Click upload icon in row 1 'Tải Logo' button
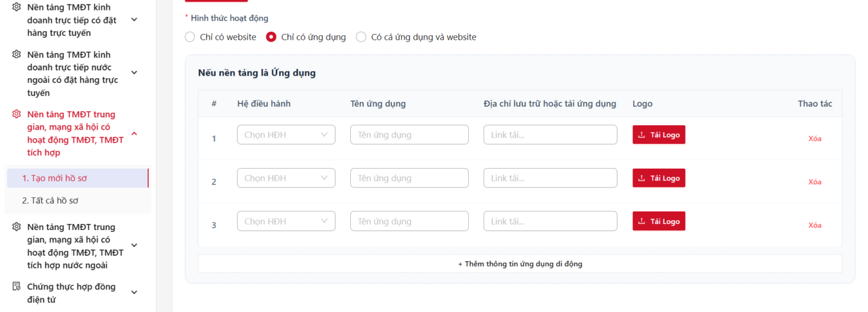The image size is (868, 312). point(642,135)
